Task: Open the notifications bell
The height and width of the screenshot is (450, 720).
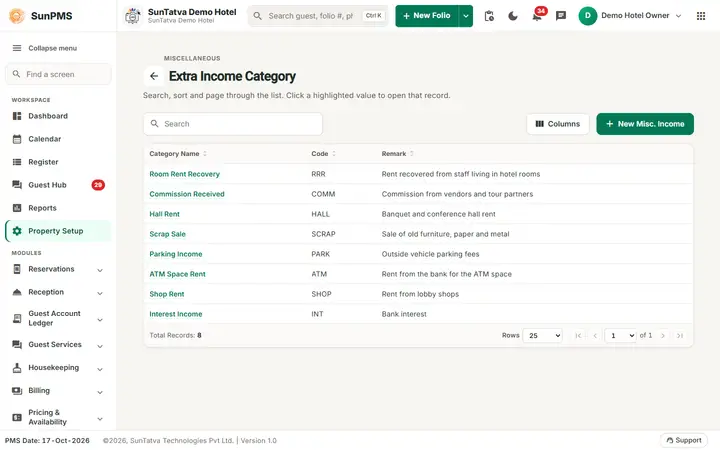Action: [x=537, y=16]
